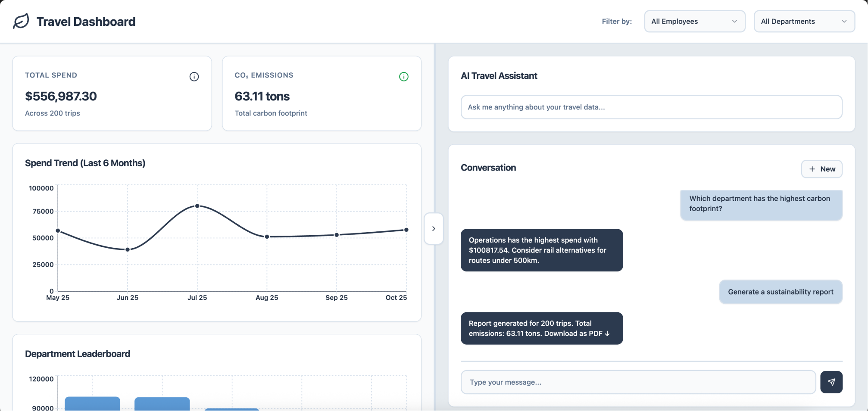Focus the 'Type your message' field
This screenshot has height=411, width=868.
(638, 382)
